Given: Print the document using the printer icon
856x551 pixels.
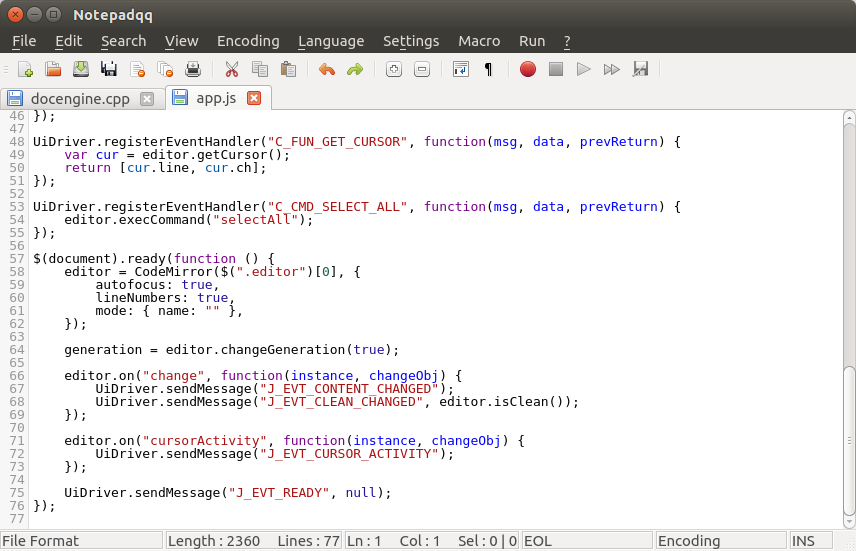Looking at the screenshot, I should click(x=193, y=69).
